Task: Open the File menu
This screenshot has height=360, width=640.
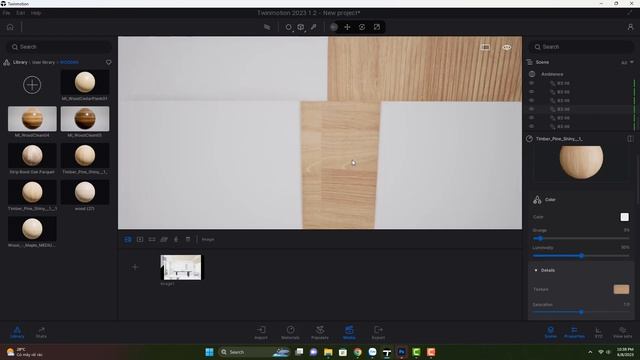Action: coord(6,13)
